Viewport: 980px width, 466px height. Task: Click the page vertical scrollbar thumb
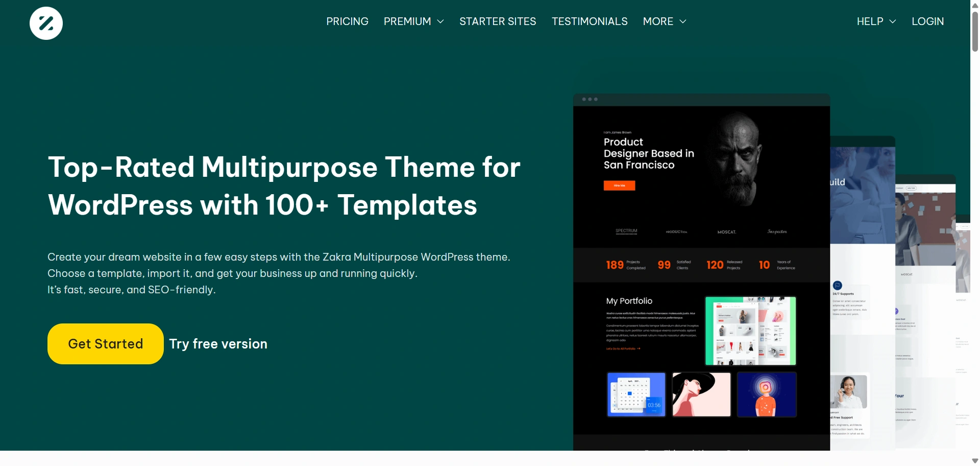[975, 31]
